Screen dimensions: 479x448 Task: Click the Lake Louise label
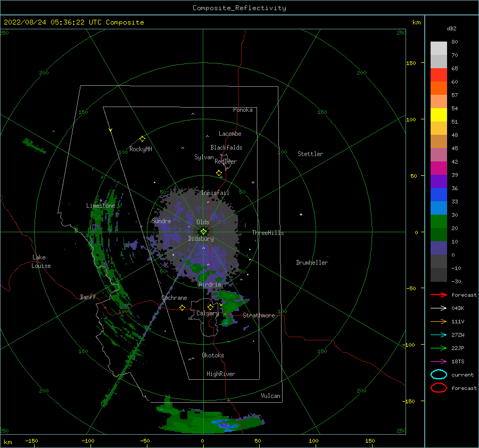(x=41, y=262)
